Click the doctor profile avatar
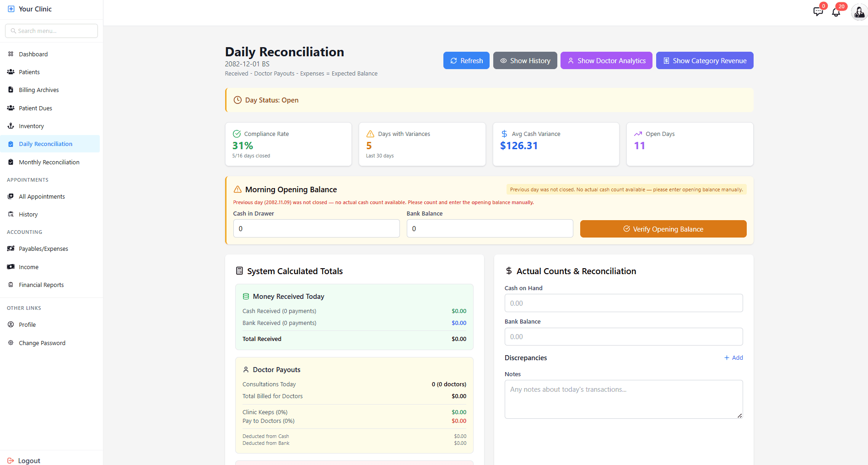The width and height of the screenshot is (868, 465). coord(858,11)
